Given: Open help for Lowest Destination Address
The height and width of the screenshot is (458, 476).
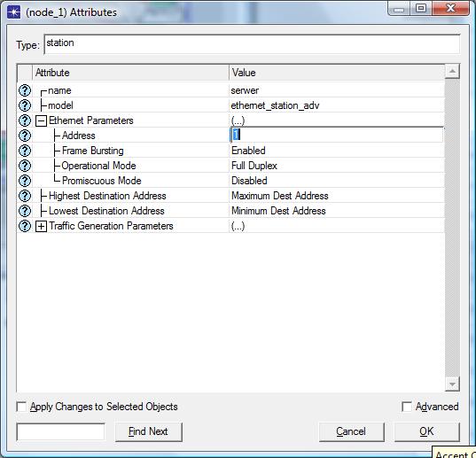Looking at the screenshot, I should (x=25, y=211).
